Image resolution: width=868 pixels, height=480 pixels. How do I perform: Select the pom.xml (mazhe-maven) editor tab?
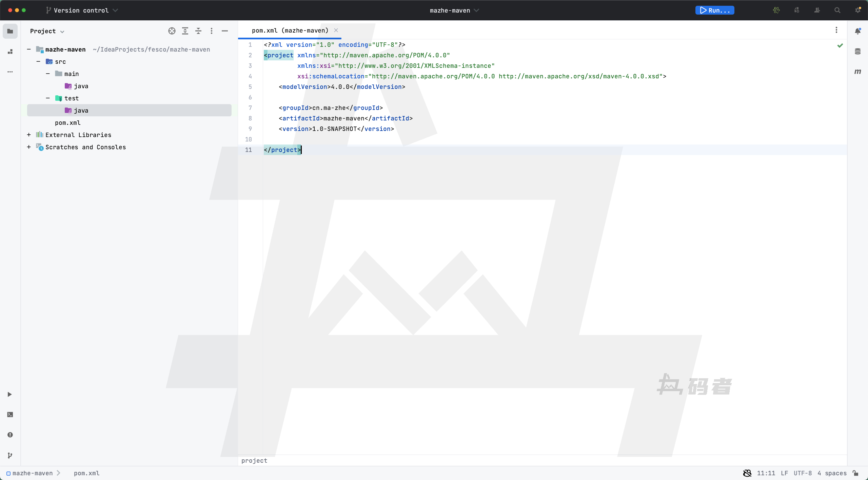pos(290,31)
